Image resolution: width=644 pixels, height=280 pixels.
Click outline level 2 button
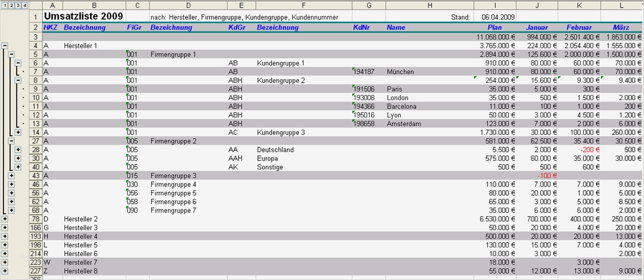pyautogui.click(x=11, y=5)
